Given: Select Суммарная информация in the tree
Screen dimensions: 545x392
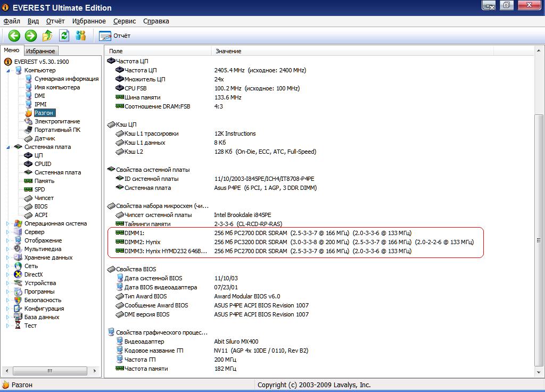Looking at the screenshot, I should 67,79.
